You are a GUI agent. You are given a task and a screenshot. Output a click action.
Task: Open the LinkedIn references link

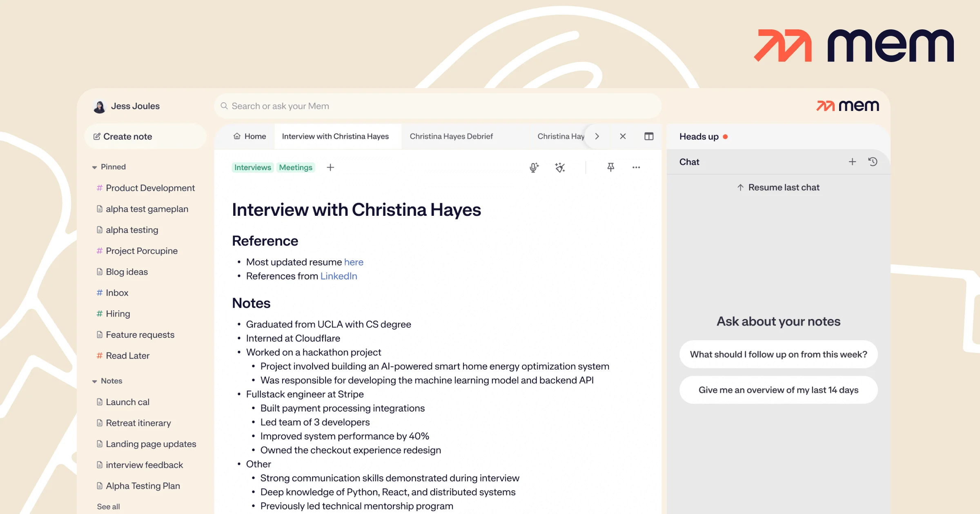339,276
